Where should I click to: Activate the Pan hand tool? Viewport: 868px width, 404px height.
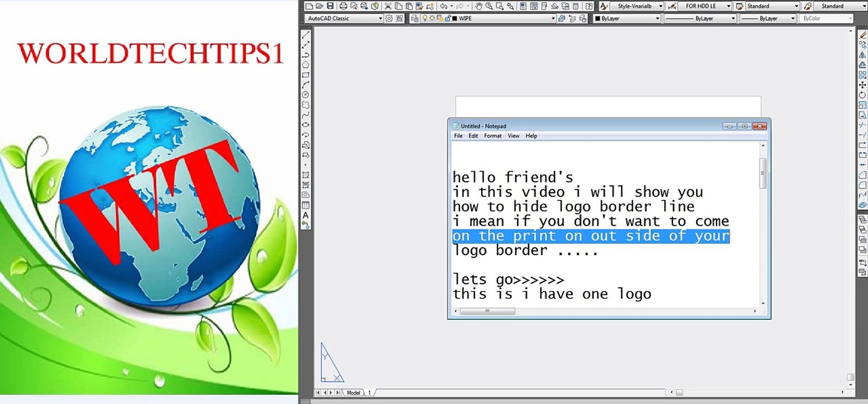coord(479,6)
